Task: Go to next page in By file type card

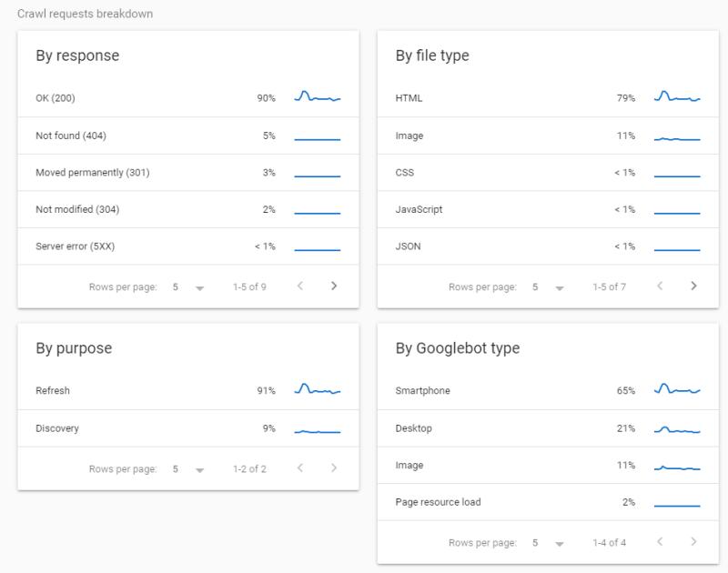Action: click(x=693, y=286)
